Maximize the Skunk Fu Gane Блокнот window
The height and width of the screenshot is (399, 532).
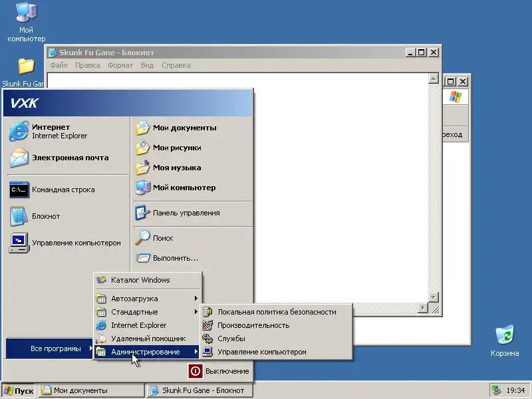(422, 53)
